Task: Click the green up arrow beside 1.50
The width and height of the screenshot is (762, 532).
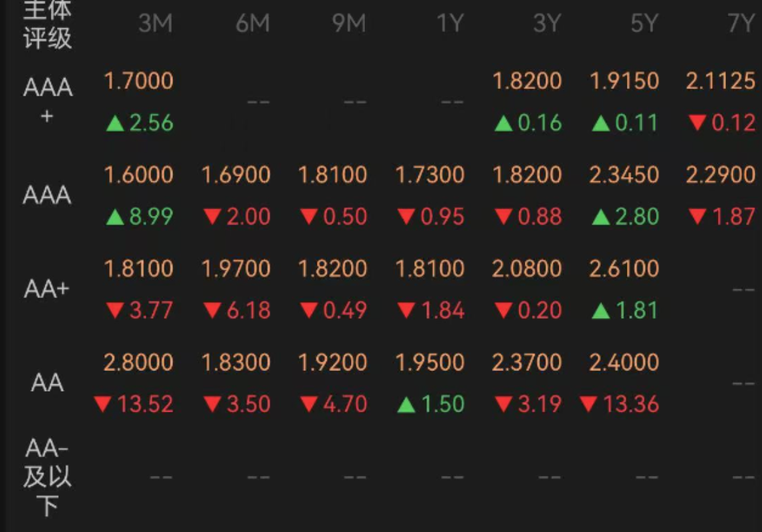Action: (406, 404)
